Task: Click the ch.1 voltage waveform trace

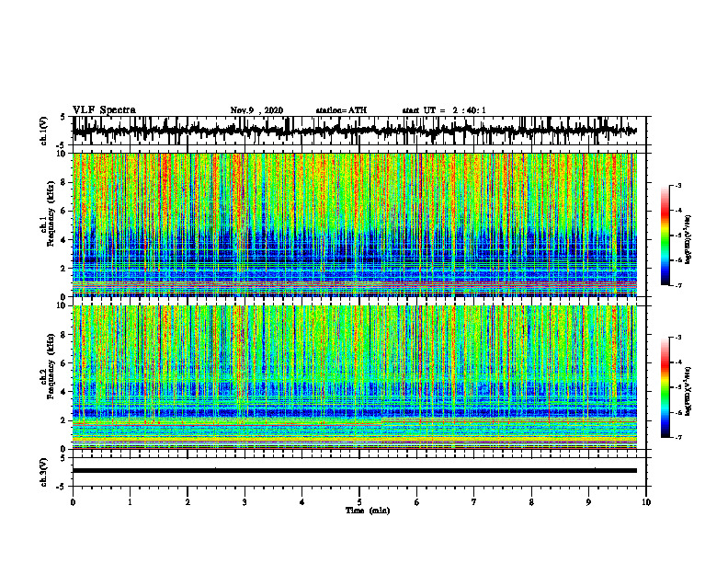Action: [354, 131]
